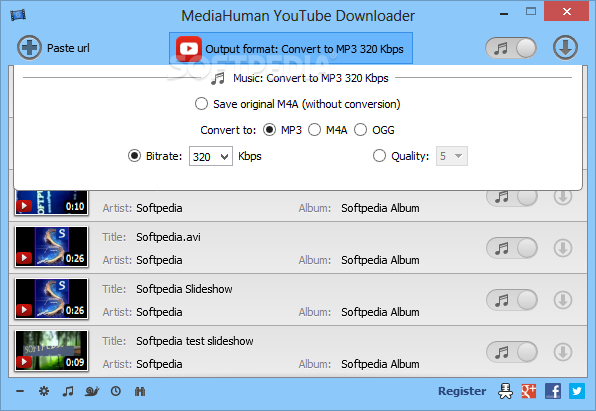Image resolution: width=596 pixels, height=411 pixels.
Task: Open the Facebook share icon
Action: [553, 391]
